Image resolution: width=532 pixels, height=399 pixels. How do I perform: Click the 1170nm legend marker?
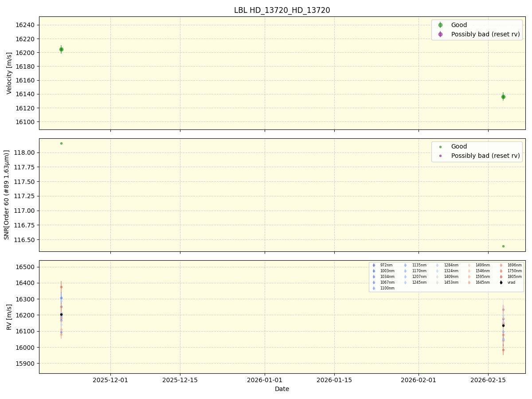pos(405,271)
